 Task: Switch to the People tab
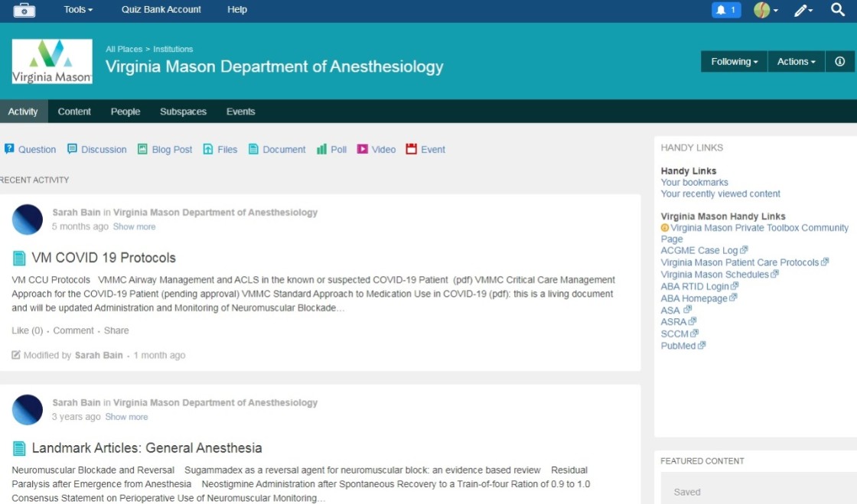pos(125,112)
